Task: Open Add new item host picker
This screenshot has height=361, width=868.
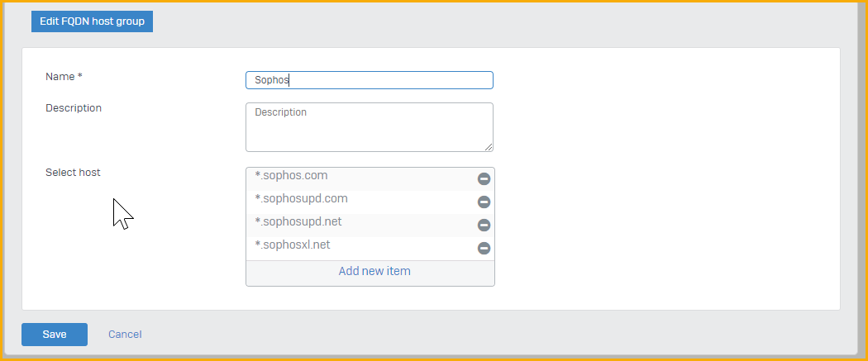Action: coord(374,272)
